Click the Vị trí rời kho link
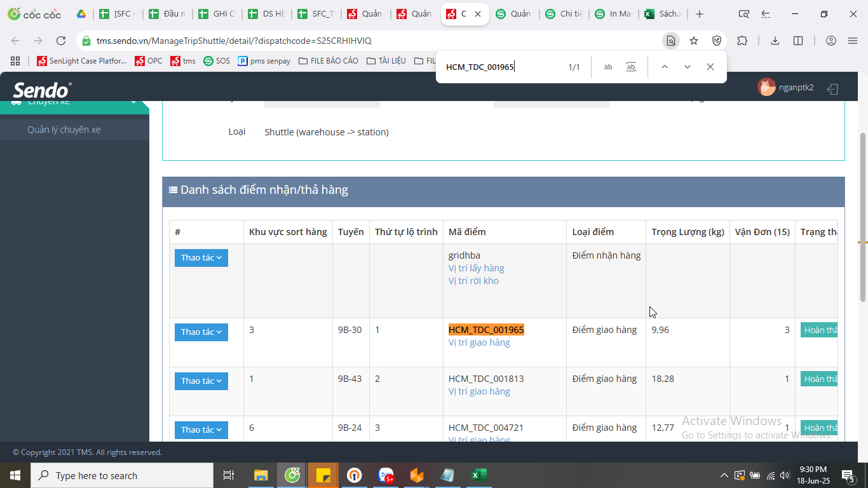The height and width of the screenshot is (488, 868). (473, 281)
